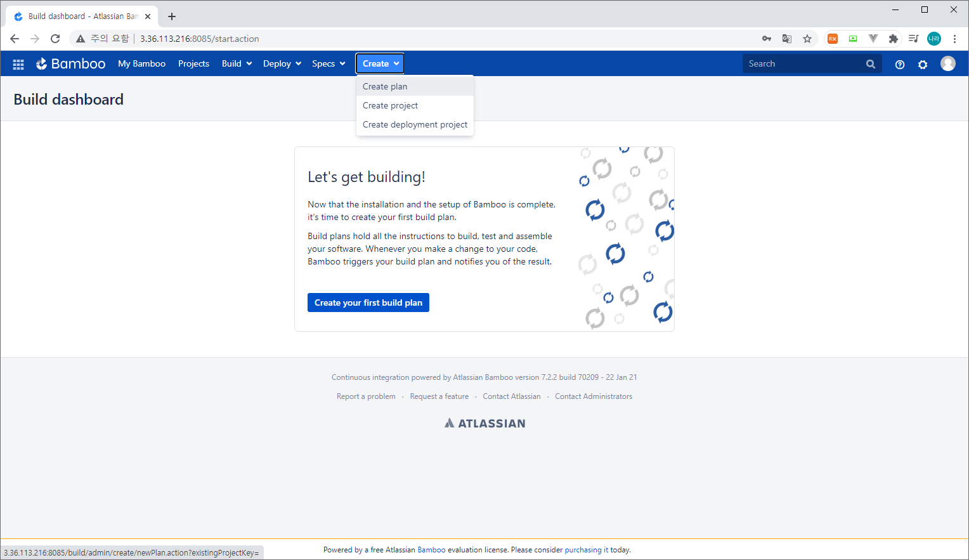Image resolution: width=969 pixels, height=560 pixels.
Task: Select Create plan from the menu
Action: tap(415, 86)
